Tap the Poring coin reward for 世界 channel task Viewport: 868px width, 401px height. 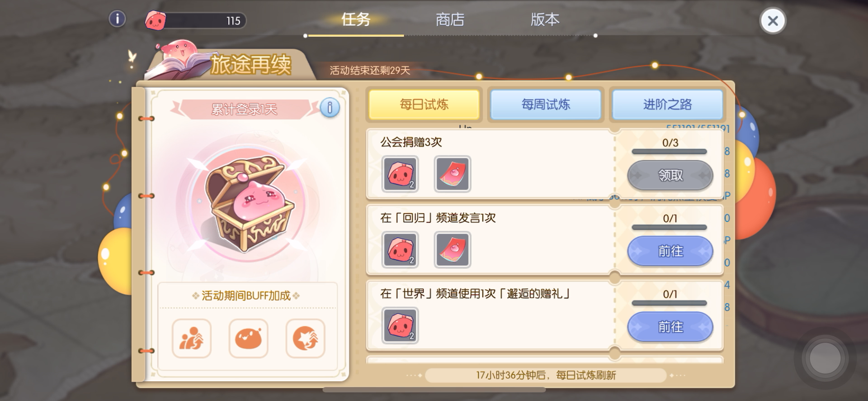(x=400, y=325)
